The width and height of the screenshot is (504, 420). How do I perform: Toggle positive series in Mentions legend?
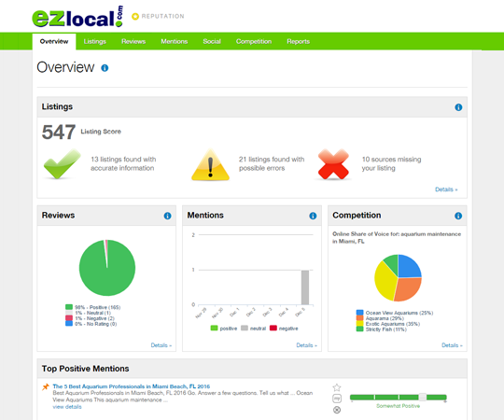click(224, 329)
